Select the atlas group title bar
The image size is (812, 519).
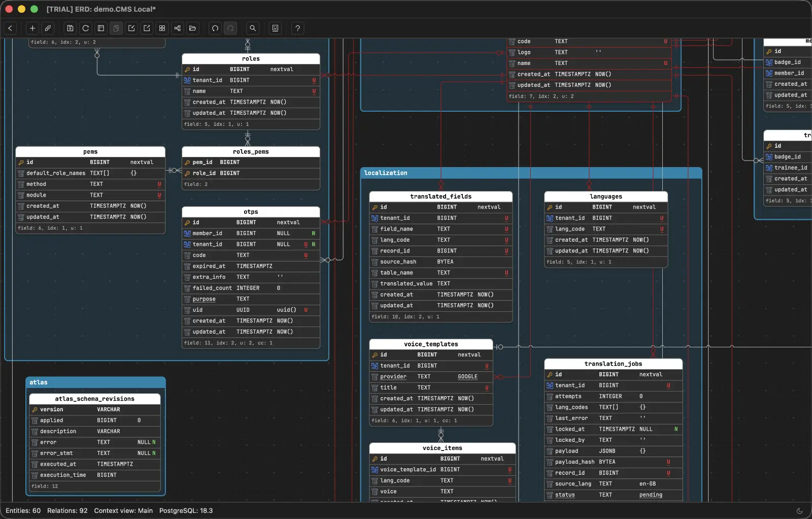[x=95, y=382]
